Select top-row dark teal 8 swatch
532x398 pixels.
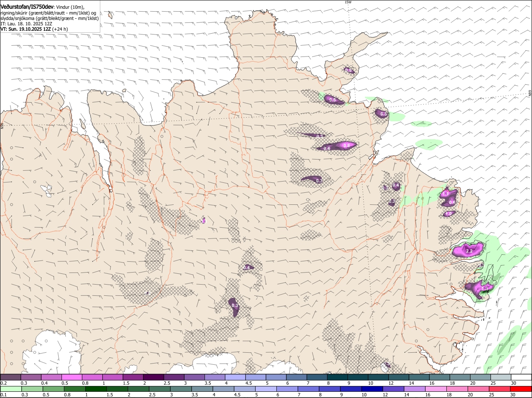click(337, 377)
